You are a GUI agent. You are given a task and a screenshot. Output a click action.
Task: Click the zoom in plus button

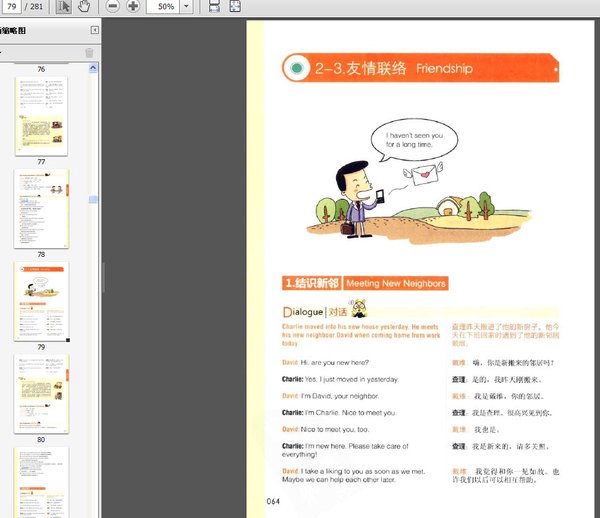click(x=133, y=6)
